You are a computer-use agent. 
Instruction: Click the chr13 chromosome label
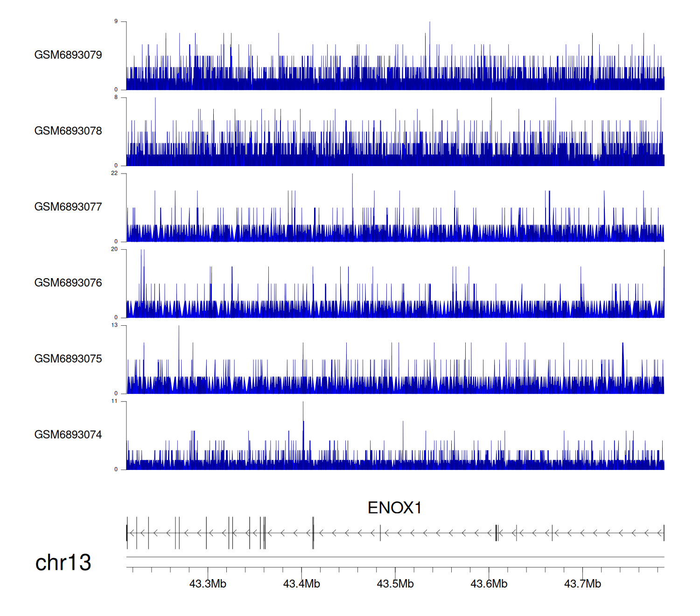[63, 562]
